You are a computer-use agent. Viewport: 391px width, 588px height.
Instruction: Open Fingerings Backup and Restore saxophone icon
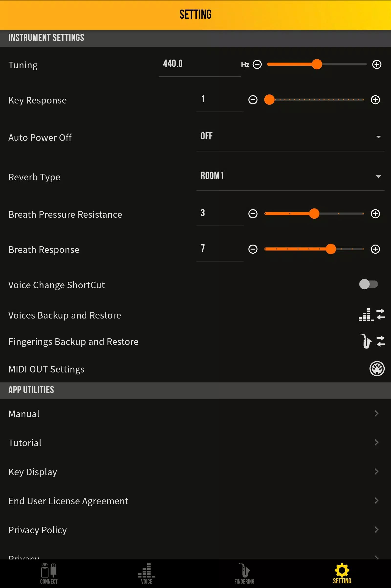point(372,341)
